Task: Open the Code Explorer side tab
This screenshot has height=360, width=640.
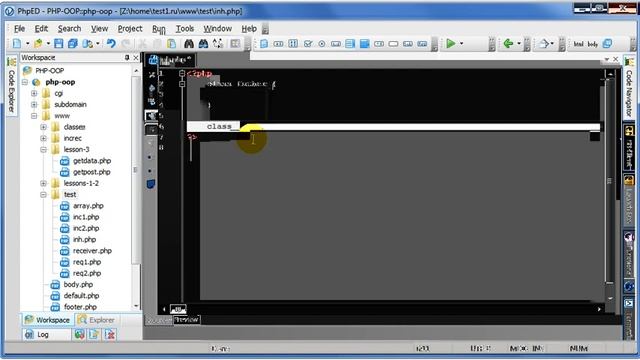Action: pos(11,86)
